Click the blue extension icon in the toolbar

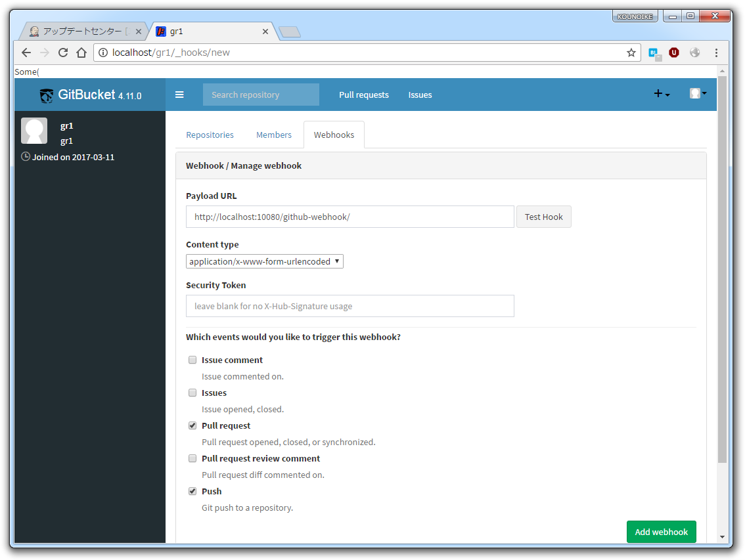click(x=654, y=53)
